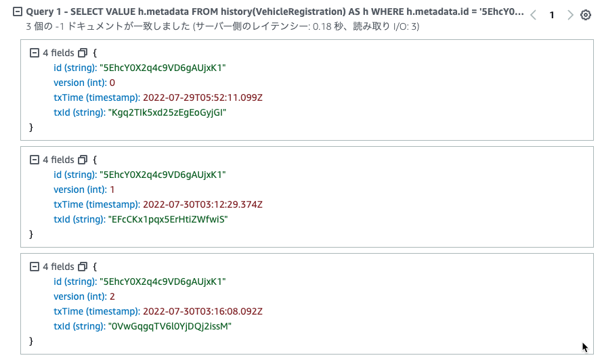Collapse the Query 1 result section
This screenshot has width=602, height=364.
(x=18, y=12)
